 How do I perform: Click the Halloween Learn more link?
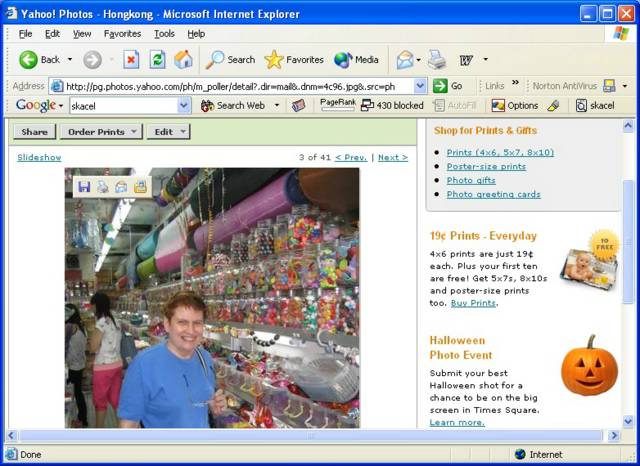click(457, 422)
